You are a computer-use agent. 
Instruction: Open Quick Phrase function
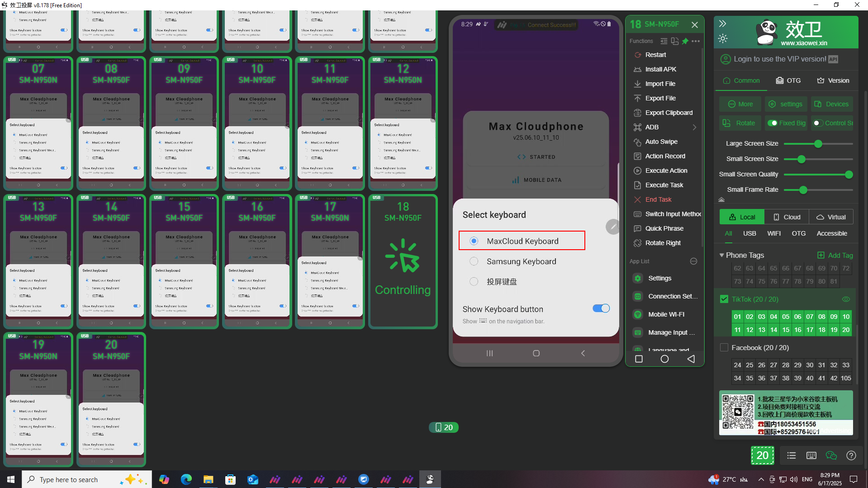point(664,228)
